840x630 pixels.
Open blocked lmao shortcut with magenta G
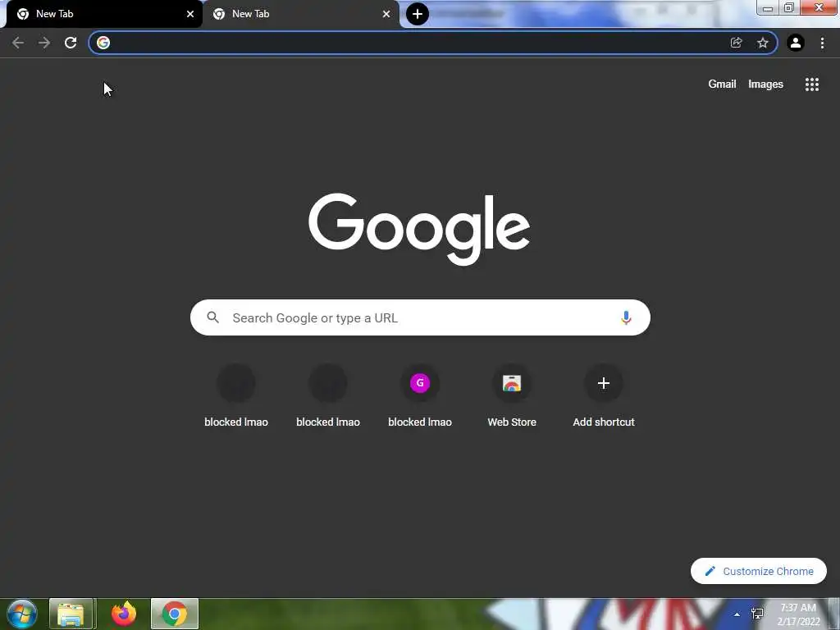(x=420, y=396)
